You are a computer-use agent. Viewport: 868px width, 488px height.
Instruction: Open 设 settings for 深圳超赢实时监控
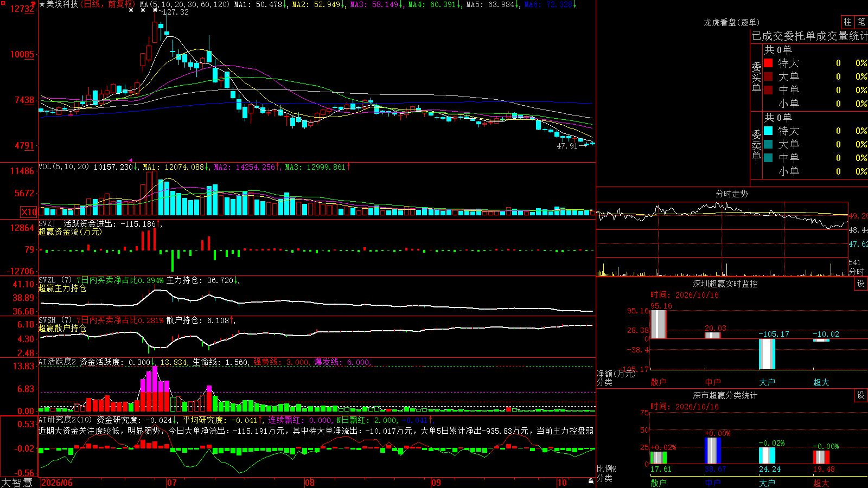pyautogui.click(x=861, y=284)
